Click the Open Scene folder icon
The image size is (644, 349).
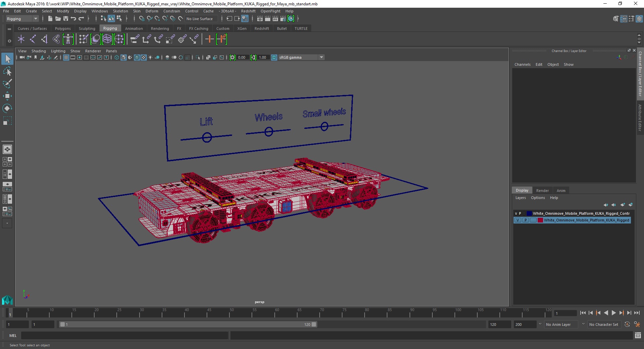[58, 19]
